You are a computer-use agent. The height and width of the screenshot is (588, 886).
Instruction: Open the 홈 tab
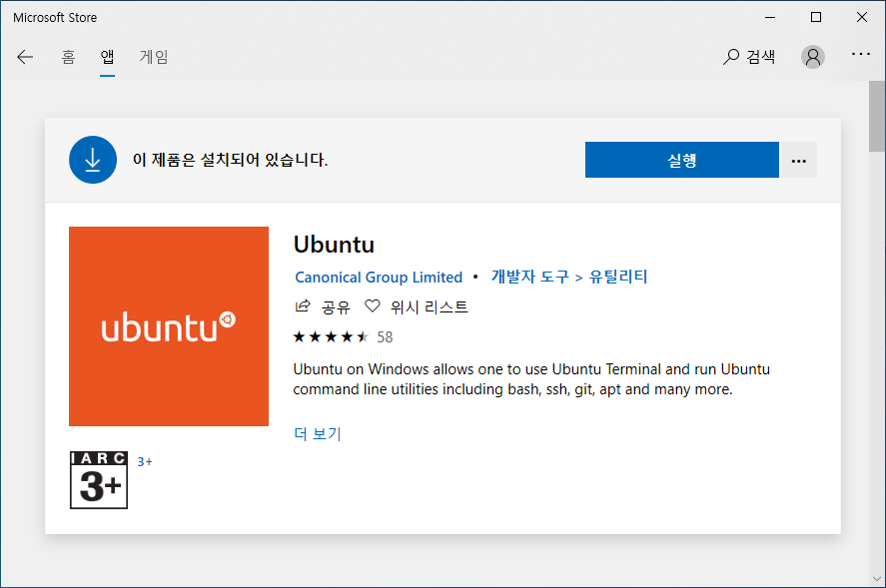click(68, 57)
